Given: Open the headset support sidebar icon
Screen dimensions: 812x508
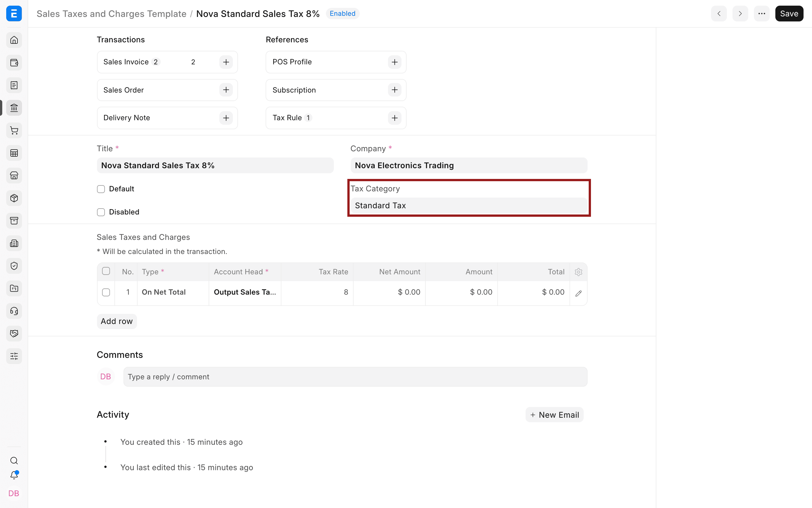Looking at the screenshot, I should pyautogui.click(x=14, y=311).
